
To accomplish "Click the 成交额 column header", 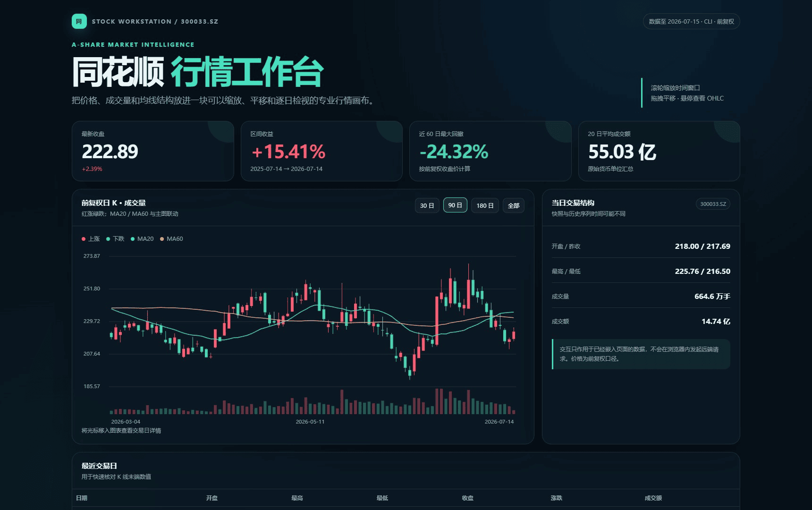I will pyautogui.click(x=653, y=498).
